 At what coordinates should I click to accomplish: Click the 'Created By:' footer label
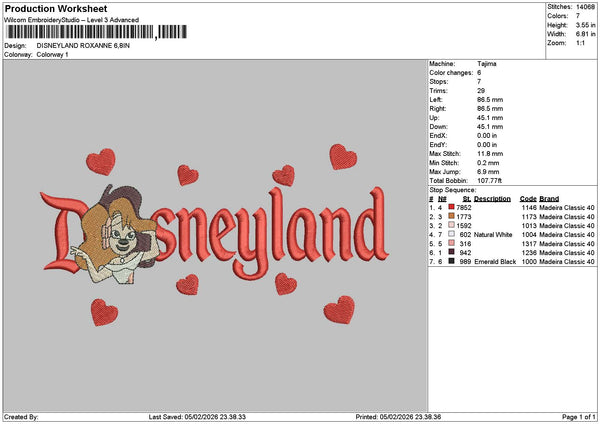click(21, 417)
